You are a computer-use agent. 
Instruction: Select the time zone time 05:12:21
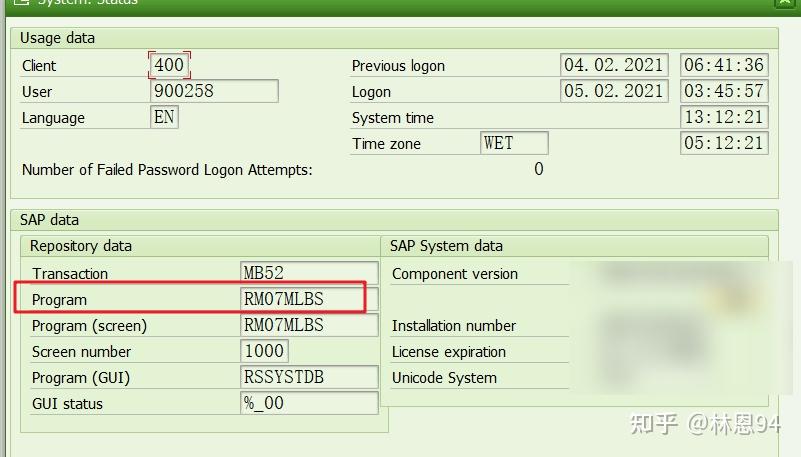click(724, 143)
